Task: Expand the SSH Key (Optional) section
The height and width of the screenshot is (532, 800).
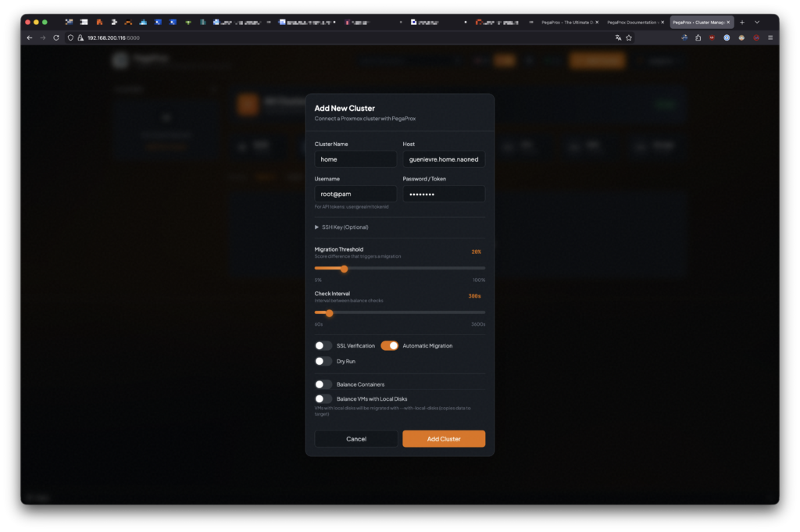Action: click(341, 227)
